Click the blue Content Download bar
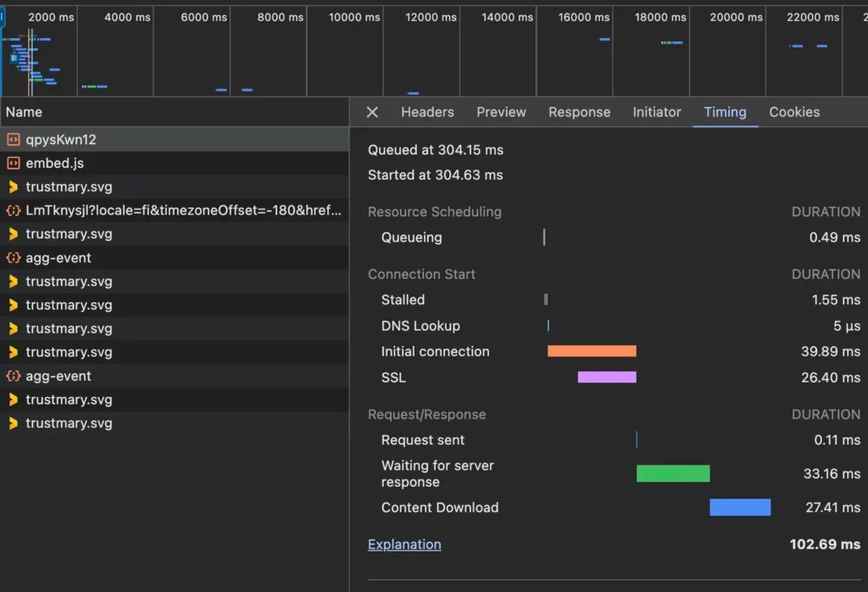This screenshot has height=592, width=868. (740, 507)
